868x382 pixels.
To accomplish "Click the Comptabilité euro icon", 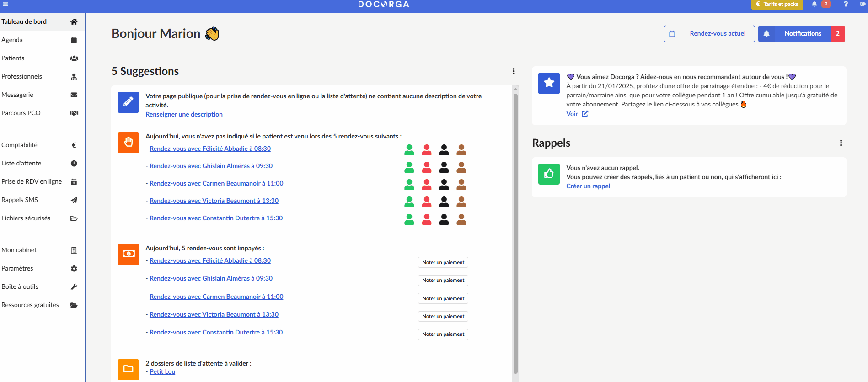I will click(x=74, y=145).
